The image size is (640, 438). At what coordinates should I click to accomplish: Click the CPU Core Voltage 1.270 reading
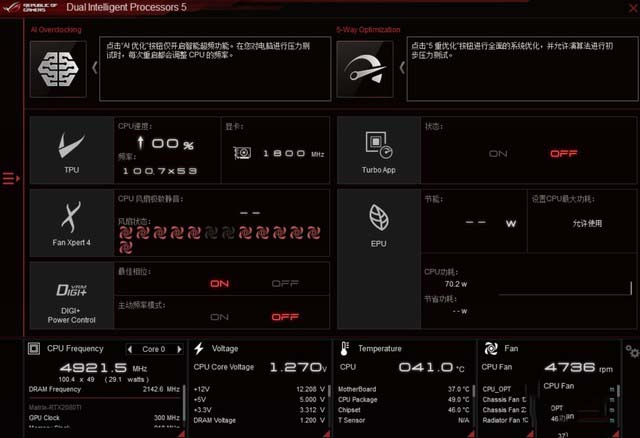296,367
